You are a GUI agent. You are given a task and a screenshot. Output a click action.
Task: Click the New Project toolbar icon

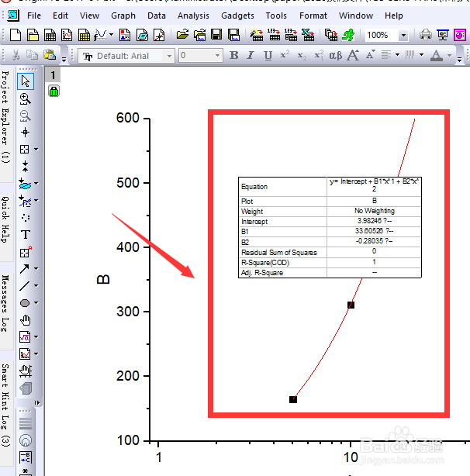tap(16, 35)
